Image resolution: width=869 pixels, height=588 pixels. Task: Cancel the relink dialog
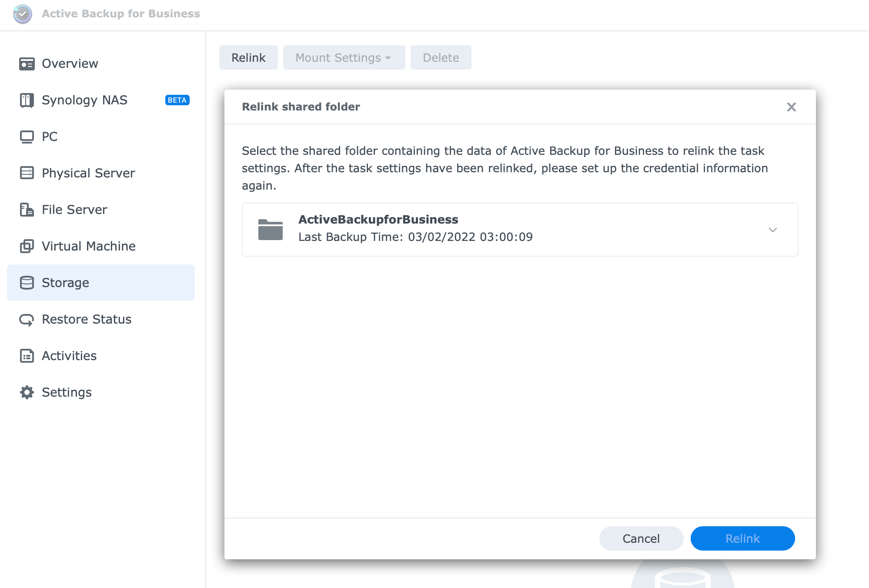pos(641,538)
